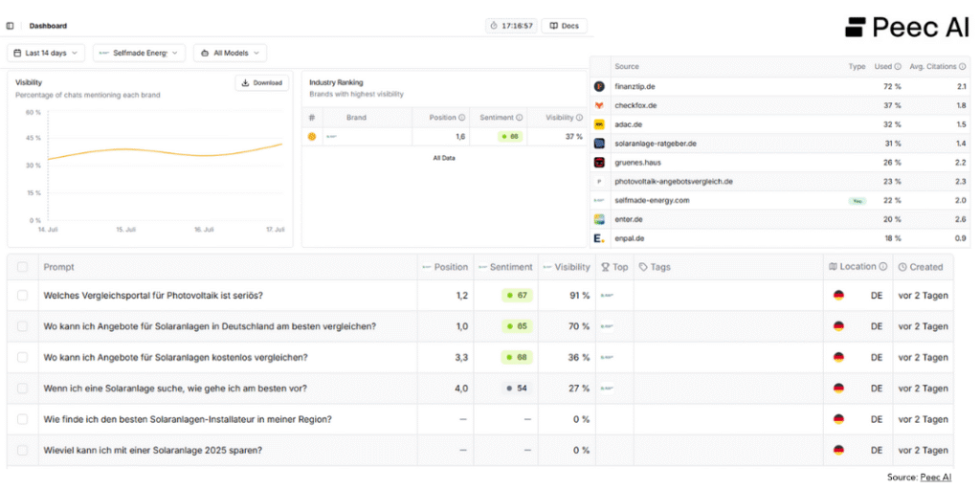Click sentiment badge 86 in Industry Ranking
980x489 pixels.
[x=510, y=136]
